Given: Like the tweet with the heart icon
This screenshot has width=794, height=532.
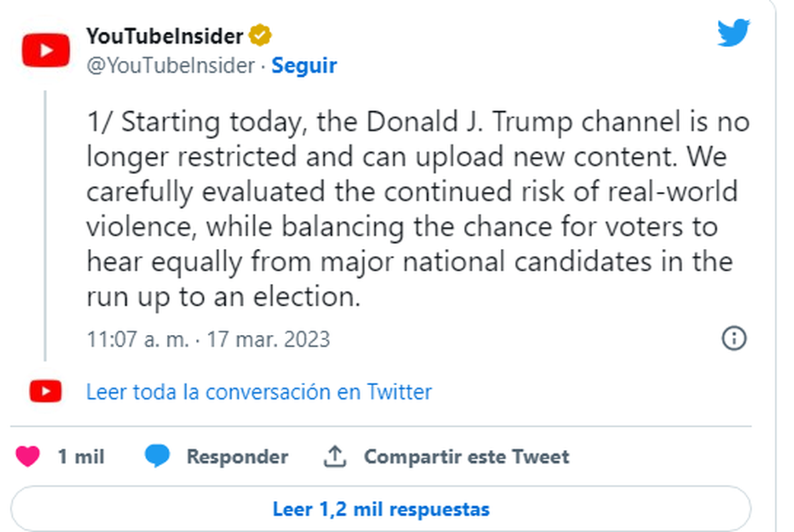Looking at the screenshot, I should [x=27, y=457].
